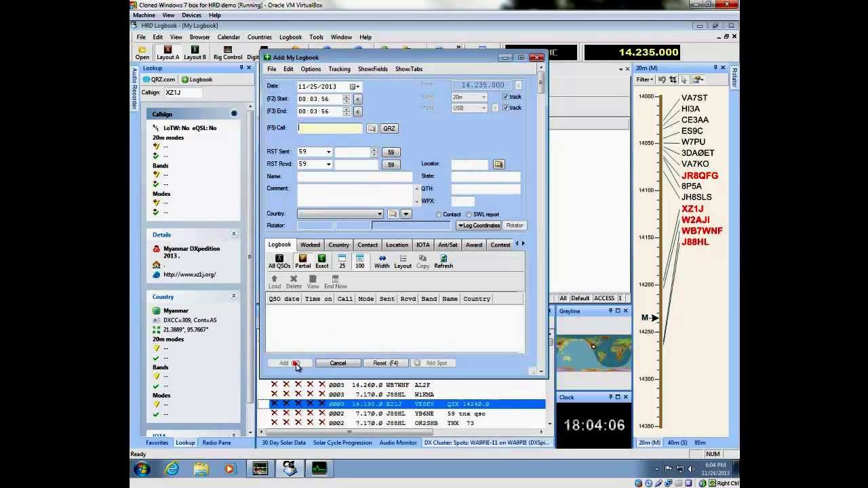Switch to the Worked tab
868x488 pixels.
click(x=310, y=245)
